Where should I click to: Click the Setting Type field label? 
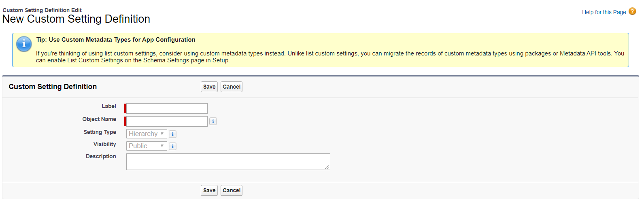tap(100, 132)
